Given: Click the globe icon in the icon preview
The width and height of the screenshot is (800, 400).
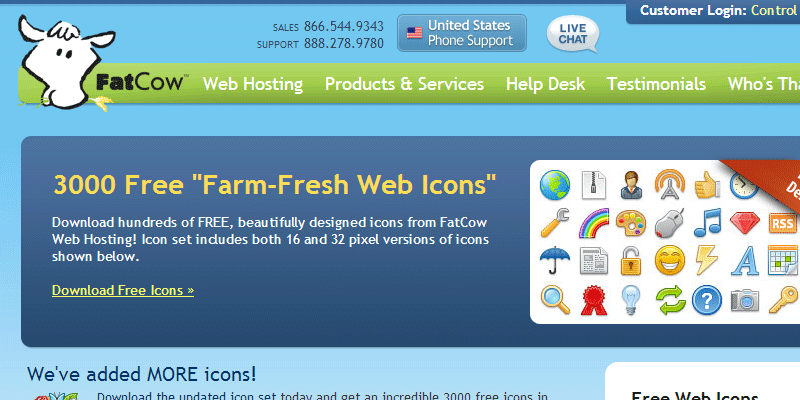Looking at the screenshot, I should point(555,185).
